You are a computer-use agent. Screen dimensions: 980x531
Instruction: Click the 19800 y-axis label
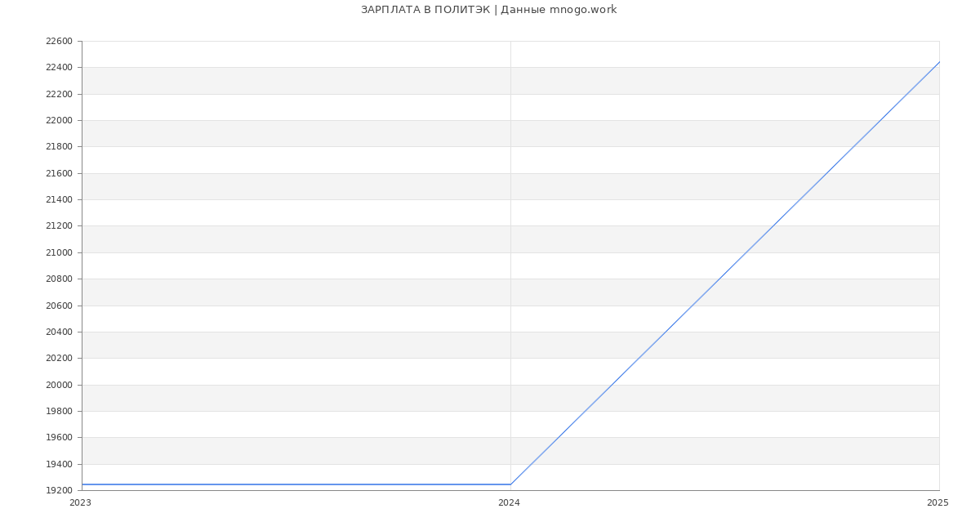tap(58, 411)
